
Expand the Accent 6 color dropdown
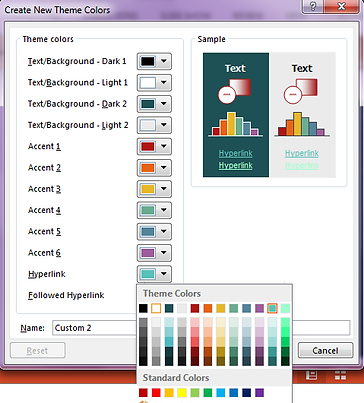click(x=154, y=253)
